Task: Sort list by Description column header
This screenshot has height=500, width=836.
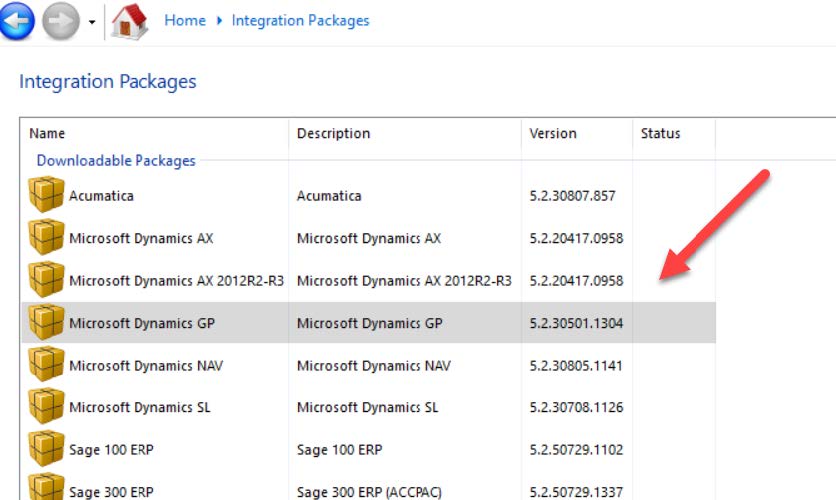Action: click(333, 133)
